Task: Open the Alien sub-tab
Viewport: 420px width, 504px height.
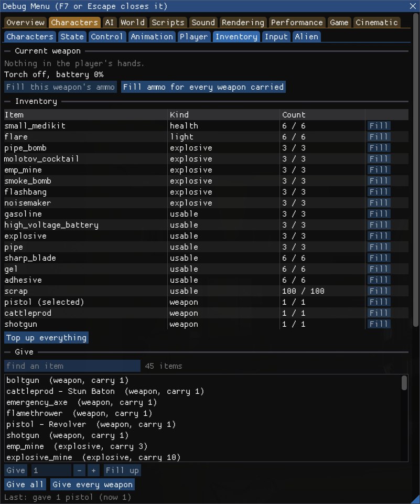Action: [307, 37]
